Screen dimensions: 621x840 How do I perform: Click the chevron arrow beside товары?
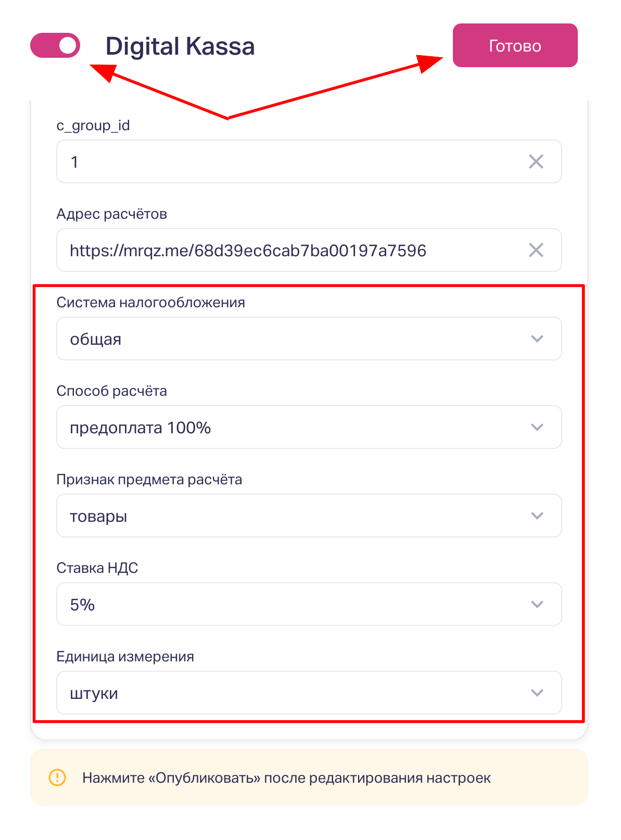(537, 516)
